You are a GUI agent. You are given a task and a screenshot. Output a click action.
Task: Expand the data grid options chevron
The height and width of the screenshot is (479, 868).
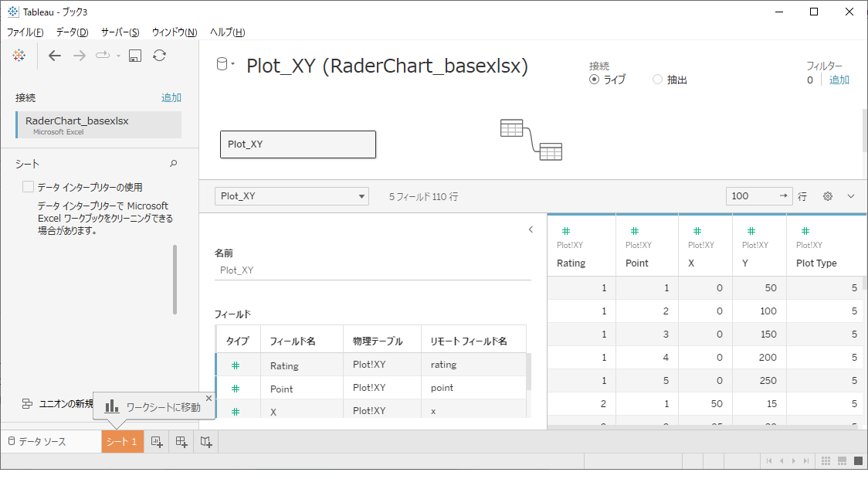coord(851,196)
